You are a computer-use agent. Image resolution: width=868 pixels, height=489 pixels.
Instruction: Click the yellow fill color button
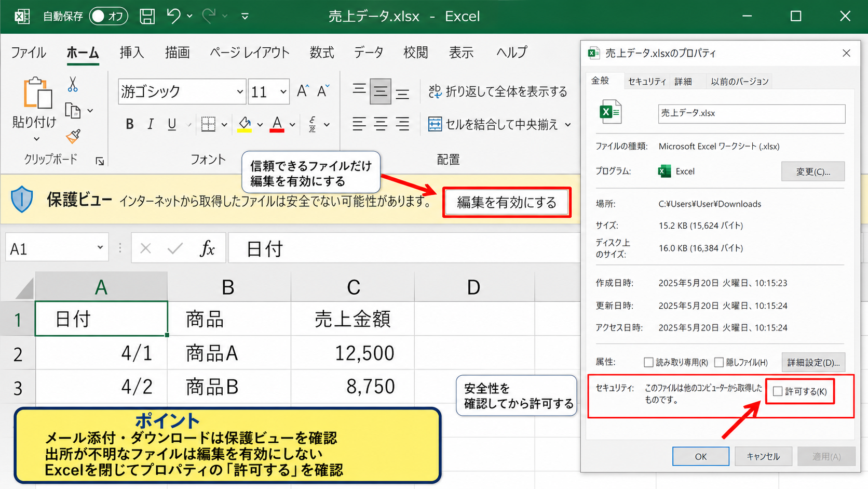(245, 124)
